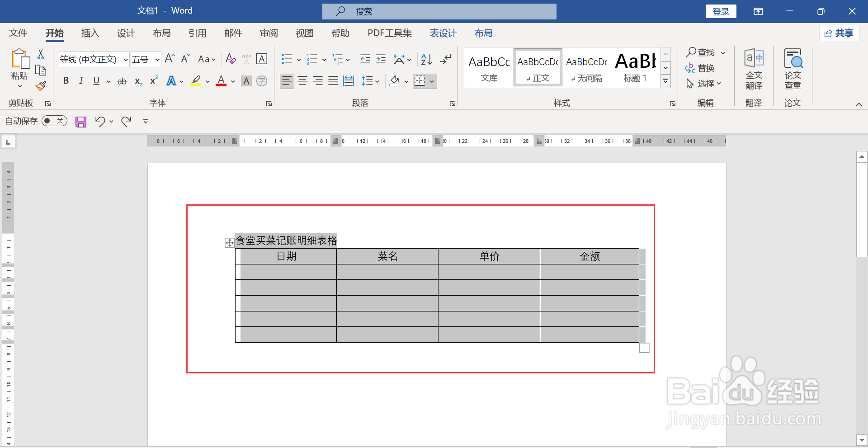Viewport: 868px width, 448px height.
Task: Toggle bold formatting
Action: coord(66,81)
